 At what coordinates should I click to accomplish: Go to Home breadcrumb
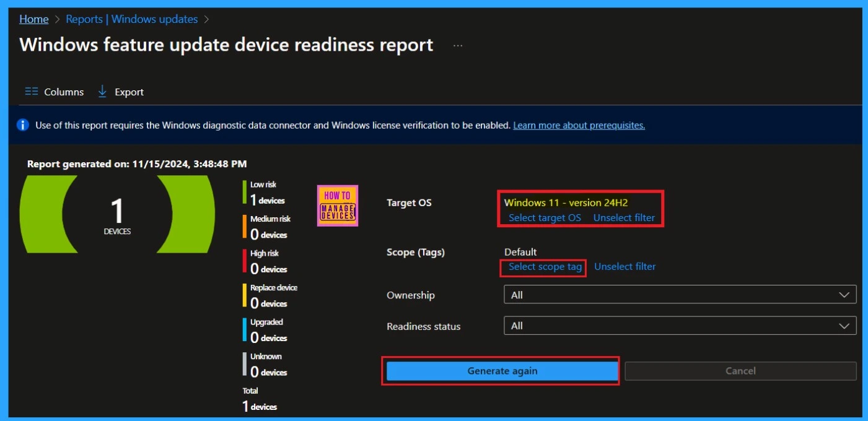click(x=33, y=19)
